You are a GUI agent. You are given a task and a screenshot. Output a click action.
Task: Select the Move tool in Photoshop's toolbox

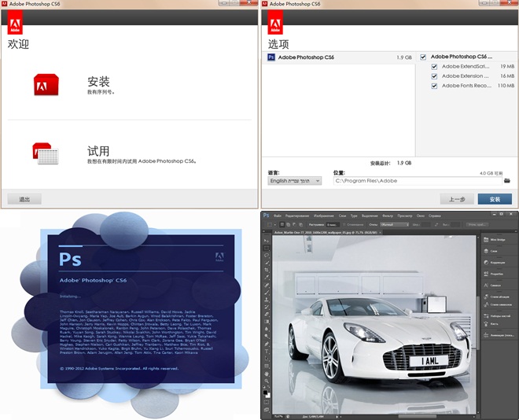click(x=267, y=241)
